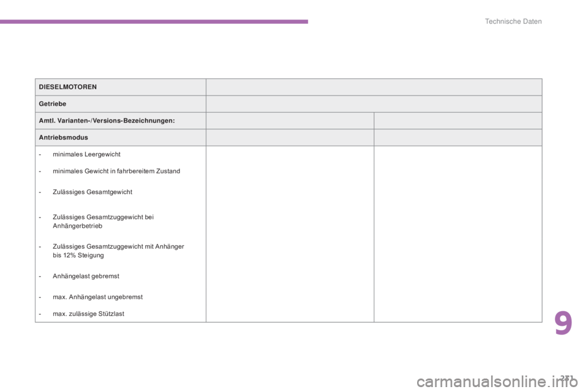Click 'minimales Gewicht in fahrbereitem Zustand'
588x392 pixels.
point(116,171)
